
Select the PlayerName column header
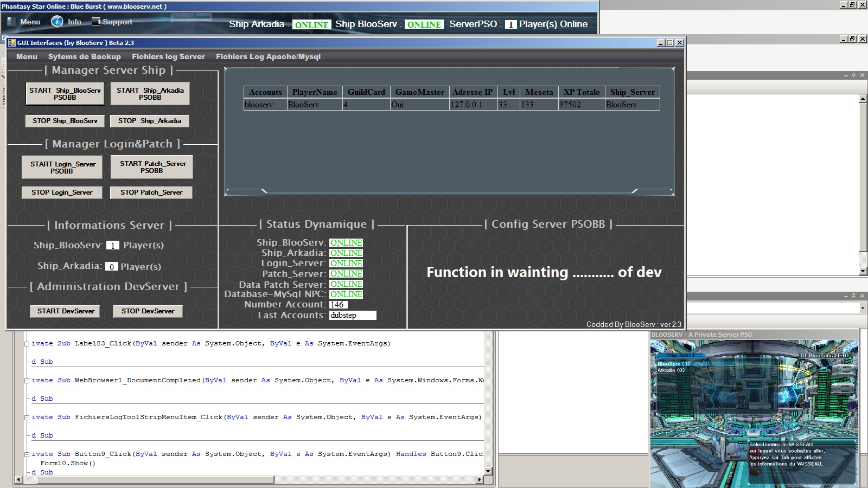(315, 92)
